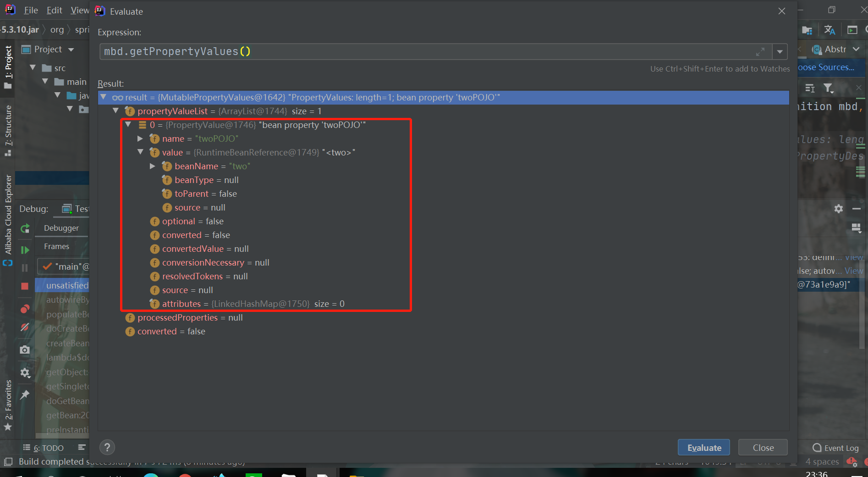Collapse the element 0 PropertyValue node
Image resolution: width=868 pixels, height=477 pixels.
coord(128,125)
